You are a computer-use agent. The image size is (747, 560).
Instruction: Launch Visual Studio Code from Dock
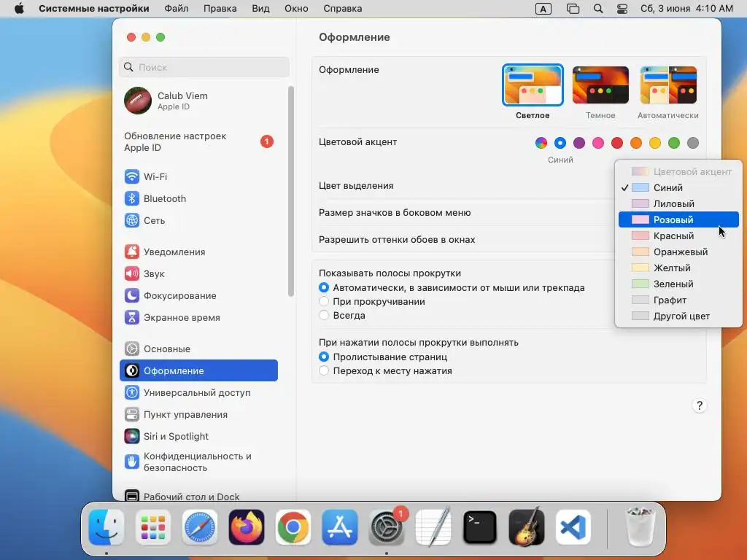573,527
